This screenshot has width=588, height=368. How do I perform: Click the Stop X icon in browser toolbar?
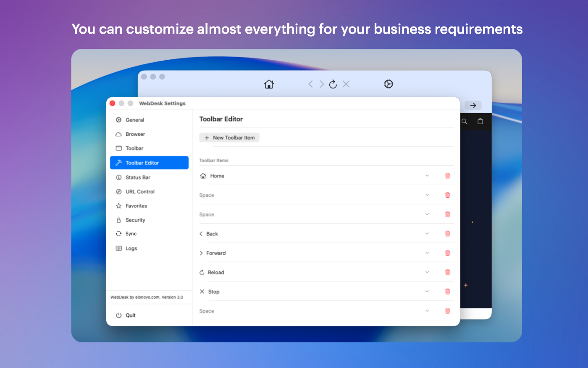tap(346, 84)
